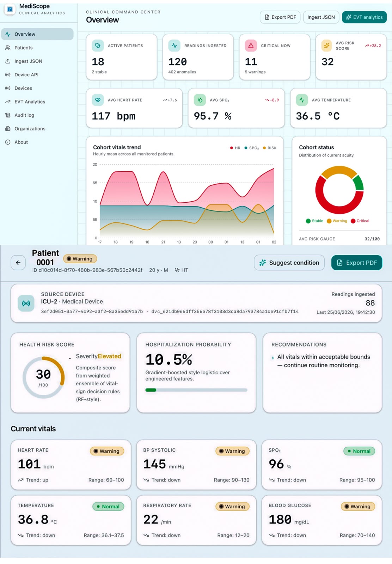
Task: Click the stethoscope icon on Active Patients card
Action: coord(98,45)
